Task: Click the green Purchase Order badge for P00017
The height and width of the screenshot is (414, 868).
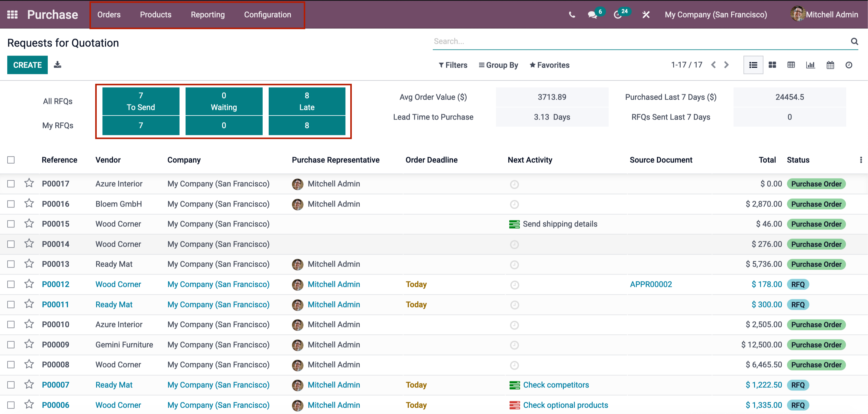Action: 816,184
